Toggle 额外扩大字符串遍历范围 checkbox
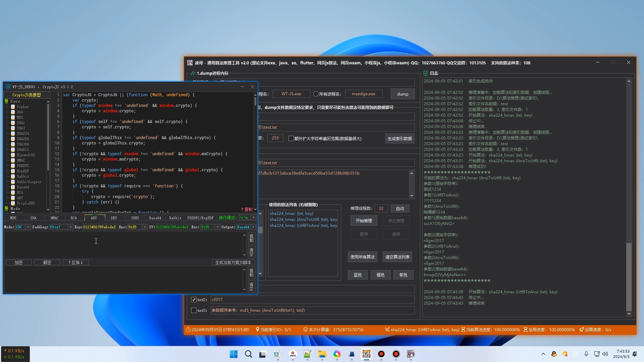 tap(291, 138)
